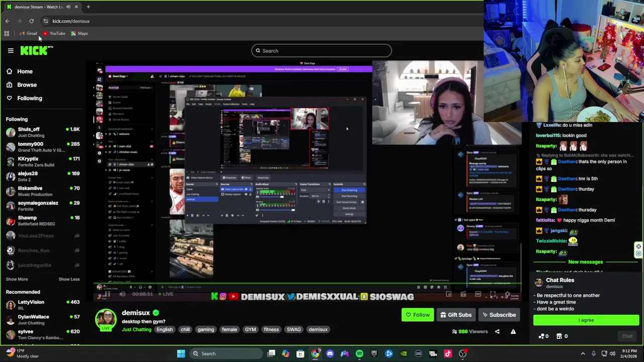Select the gaming tag
The height and width of the screenshot is (362, 644).
[206, 330]
